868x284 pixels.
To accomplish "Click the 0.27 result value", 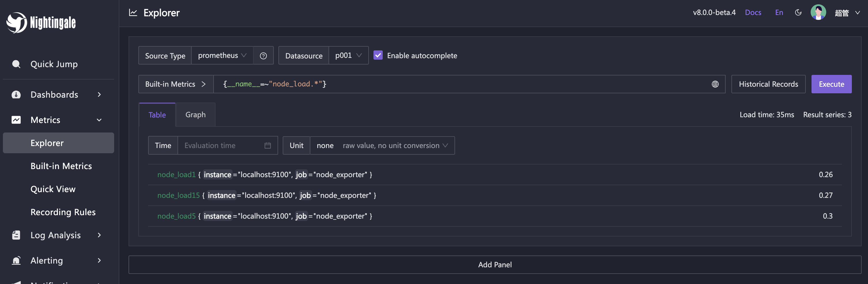I will click(x=826, y=195).
